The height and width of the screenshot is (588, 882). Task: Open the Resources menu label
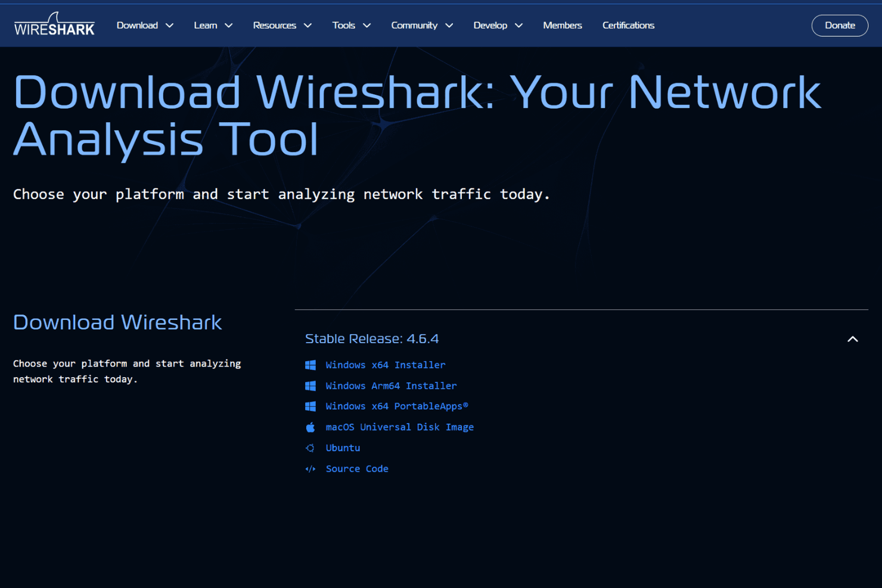(x=274, y=25)
